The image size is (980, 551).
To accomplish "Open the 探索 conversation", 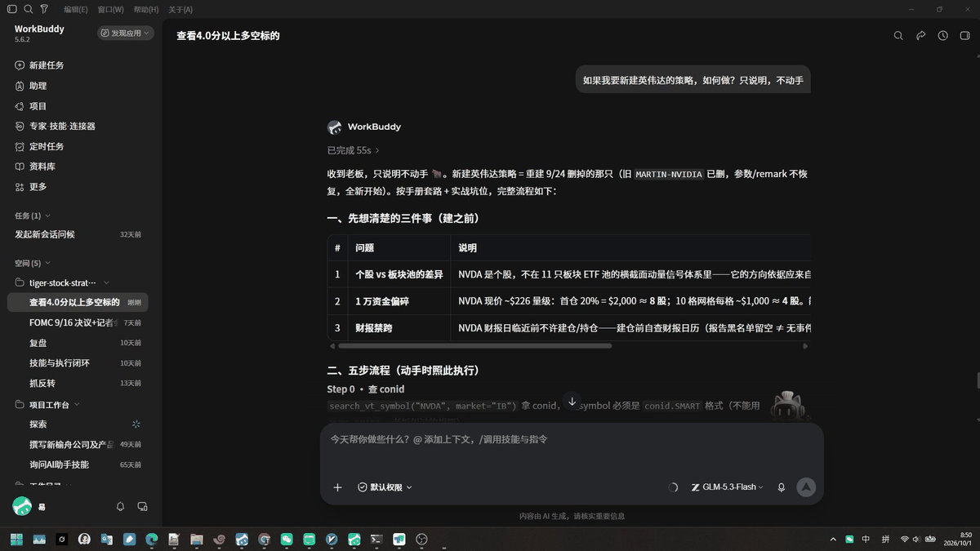I will 78,424.
